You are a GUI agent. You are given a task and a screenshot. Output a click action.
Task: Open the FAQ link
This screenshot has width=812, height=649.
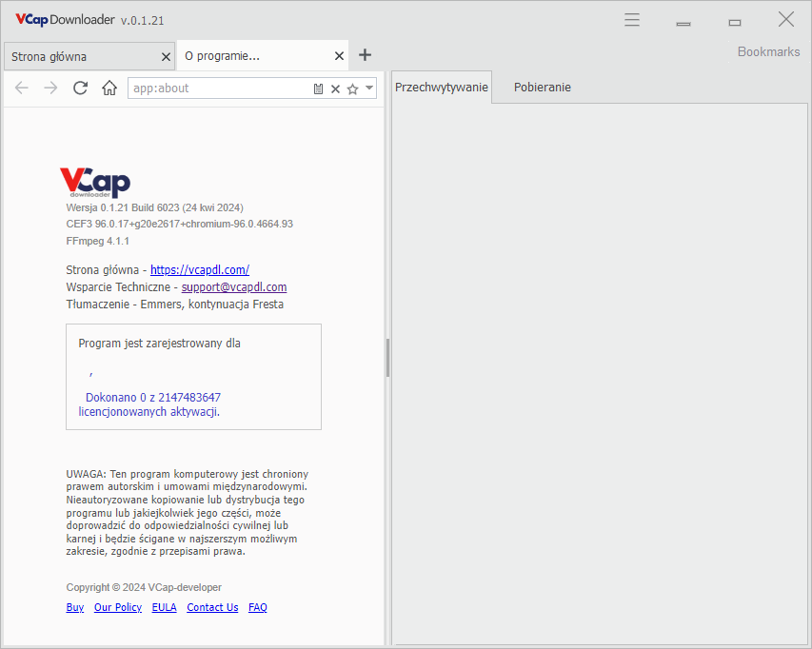click(257, 607)
